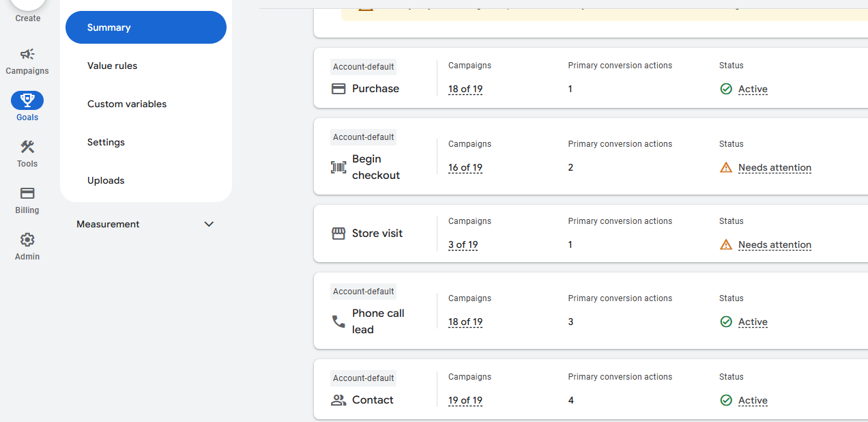Click primary conversion actions value 1 for Store visit
The width and height of the screenshot is (868, 422).
tap(570, 244)
